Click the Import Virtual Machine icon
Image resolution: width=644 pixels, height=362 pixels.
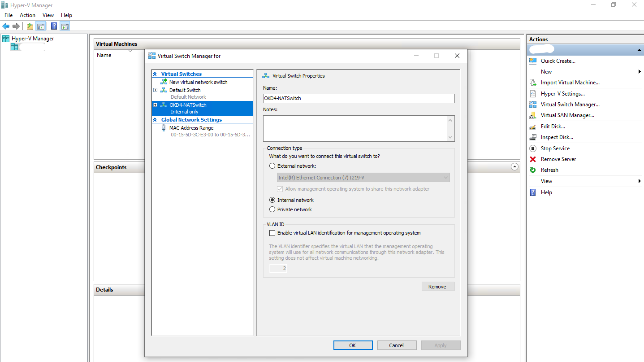point(533,83)
